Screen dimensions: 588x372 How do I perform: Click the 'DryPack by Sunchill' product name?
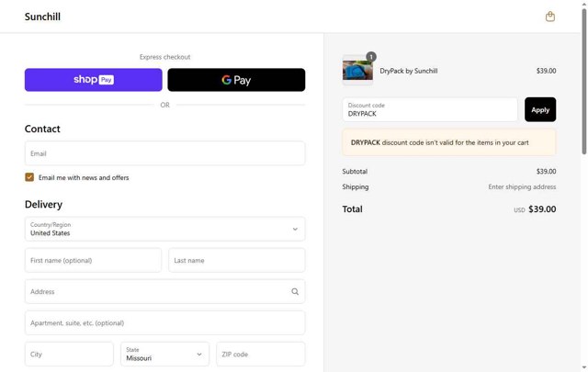pyautogui.click(x=408, y=71)
